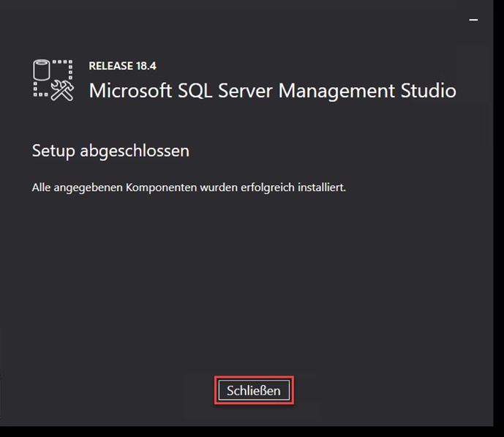Click the word SQL in the title
The width and height of the screenshot is (504, 437).
coord(195,91)
